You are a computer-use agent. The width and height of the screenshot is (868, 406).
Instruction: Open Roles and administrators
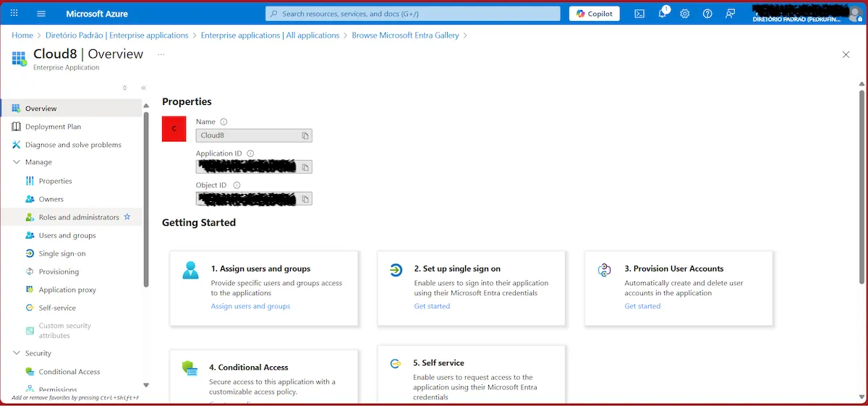[79, 217]
